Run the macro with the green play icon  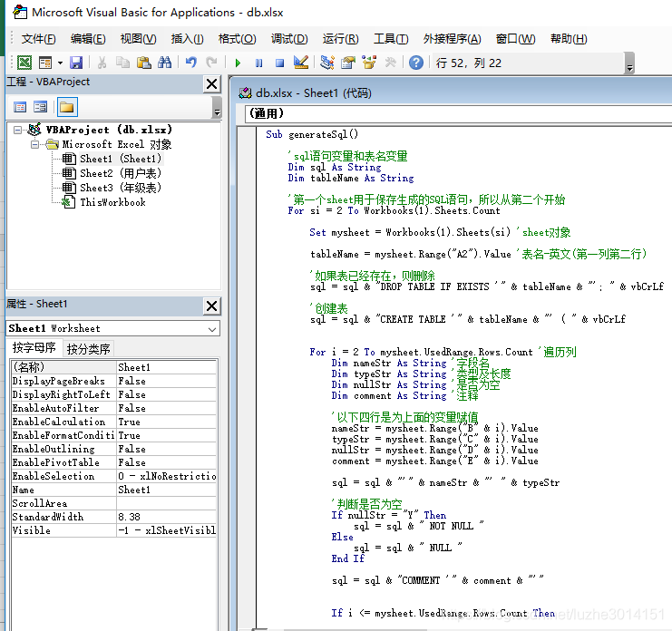coord(238,63)
